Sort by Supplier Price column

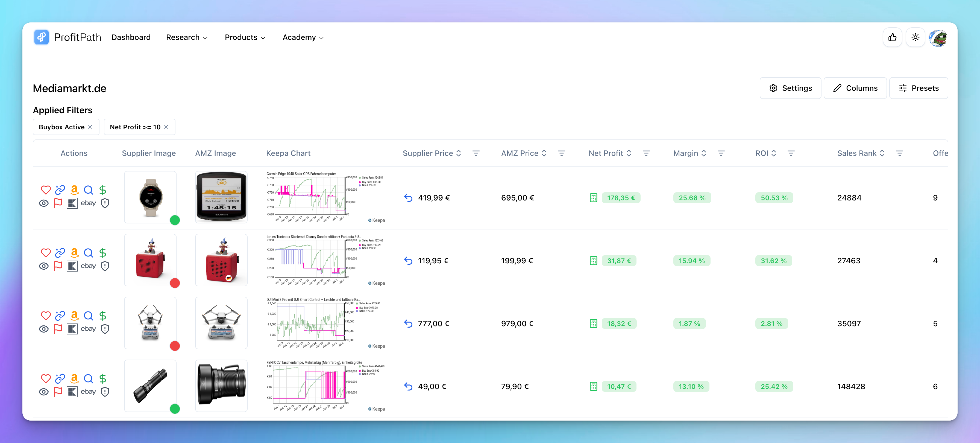pos(459,153)
